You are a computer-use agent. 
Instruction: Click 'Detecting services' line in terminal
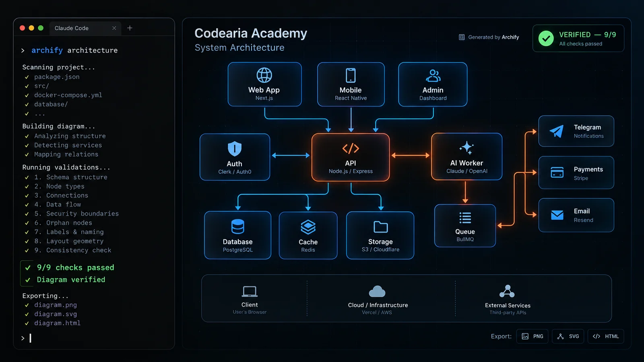click(x=68, y=145)
